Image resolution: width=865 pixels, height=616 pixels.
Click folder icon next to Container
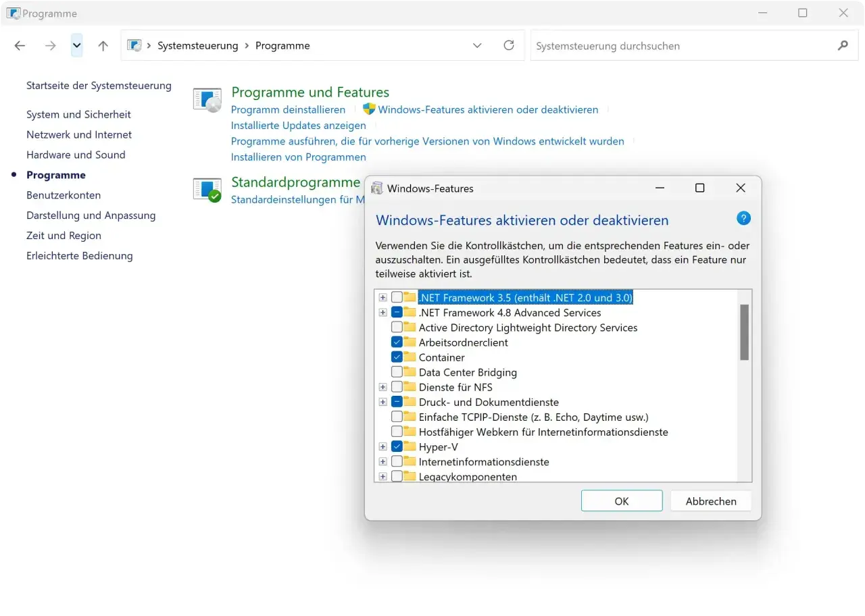click(x=410, y=357)
